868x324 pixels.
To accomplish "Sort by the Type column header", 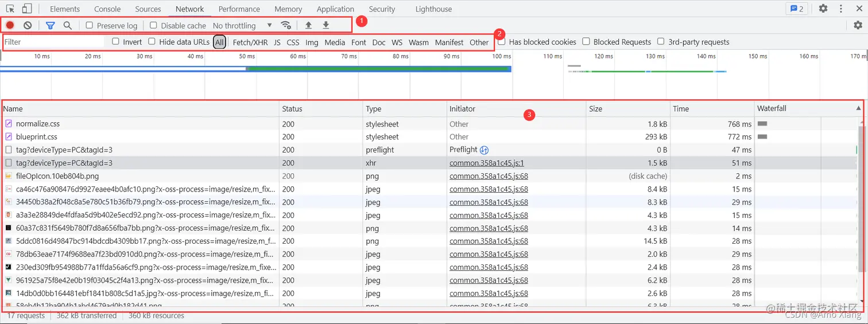I will 405,108.
